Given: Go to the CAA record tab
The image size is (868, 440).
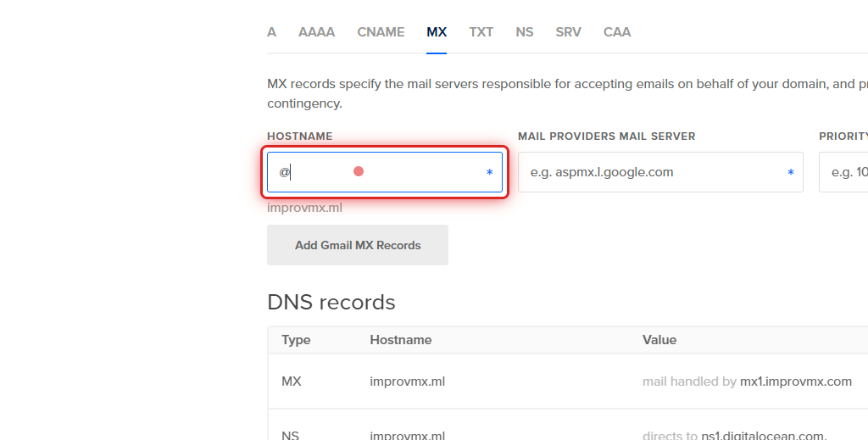Looking at the screenshot, I should (617, 32).
